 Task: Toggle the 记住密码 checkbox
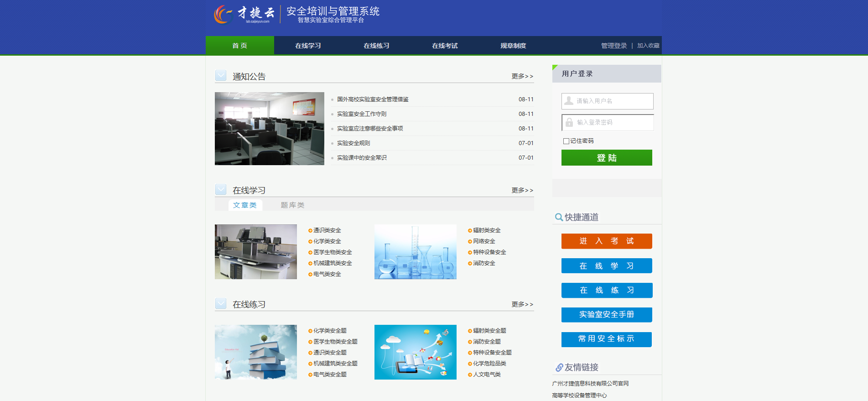(x=566, y=141)
